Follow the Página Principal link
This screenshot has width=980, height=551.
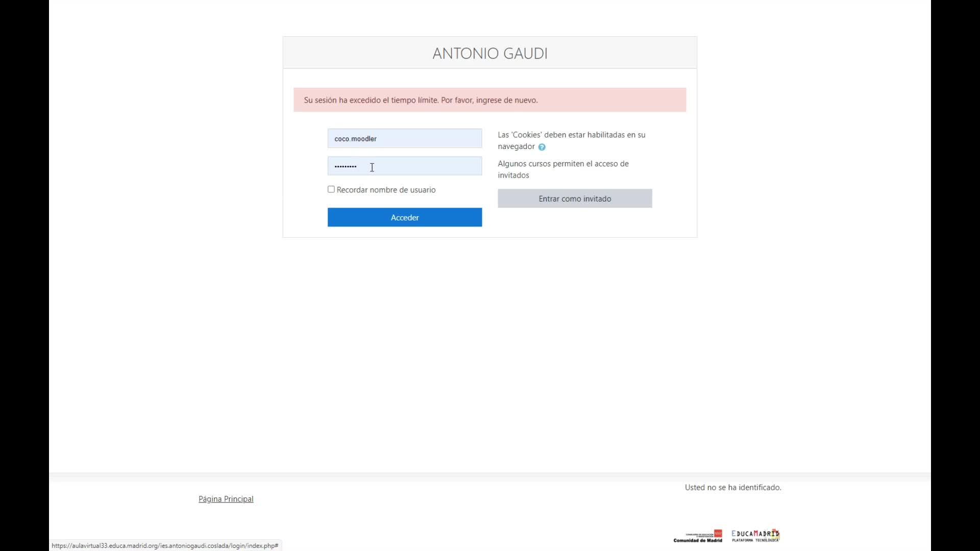(x=226, y=499)
